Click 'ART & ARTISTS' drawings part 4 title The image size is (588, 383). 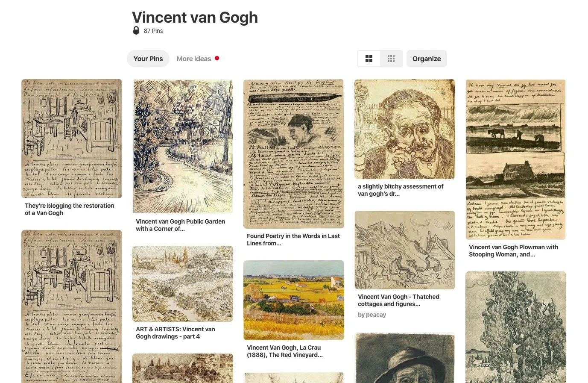176,333
